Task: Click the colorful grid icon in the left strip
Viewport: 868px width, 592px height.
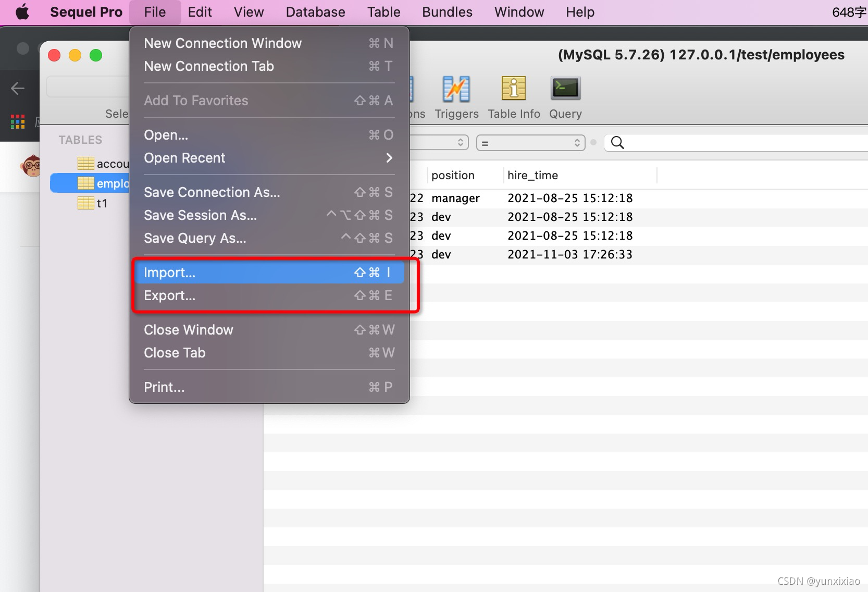Action: [x=17, y=121]
